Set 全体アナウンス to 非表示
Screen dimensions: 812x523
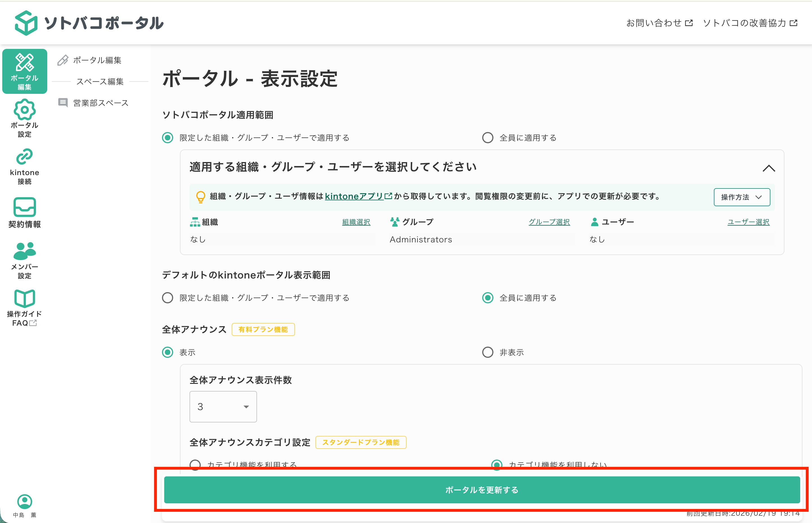pyautogui.click(x=488, y=352)
